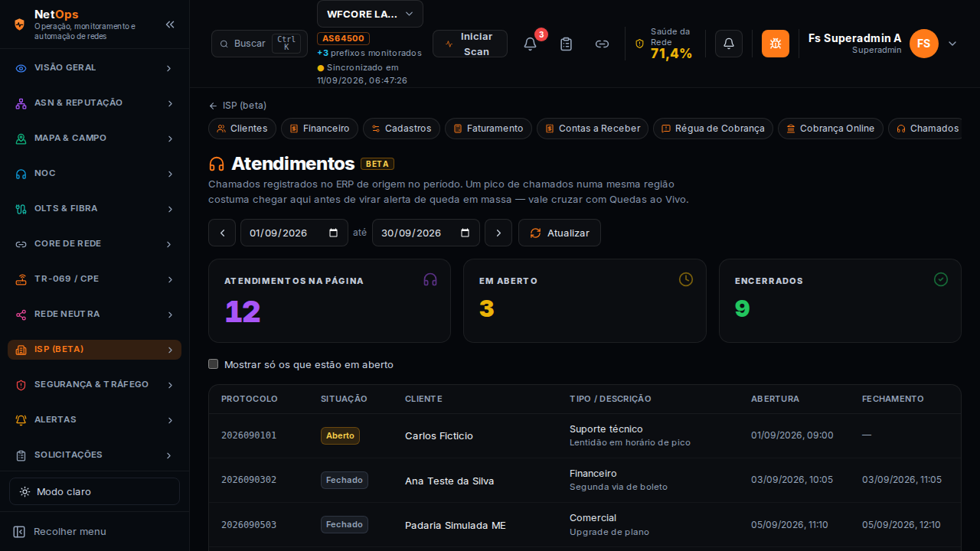The image size is (980, 551).
Task: Click client name Ana Teste da Silva
Action: click(x=449, y=481)
